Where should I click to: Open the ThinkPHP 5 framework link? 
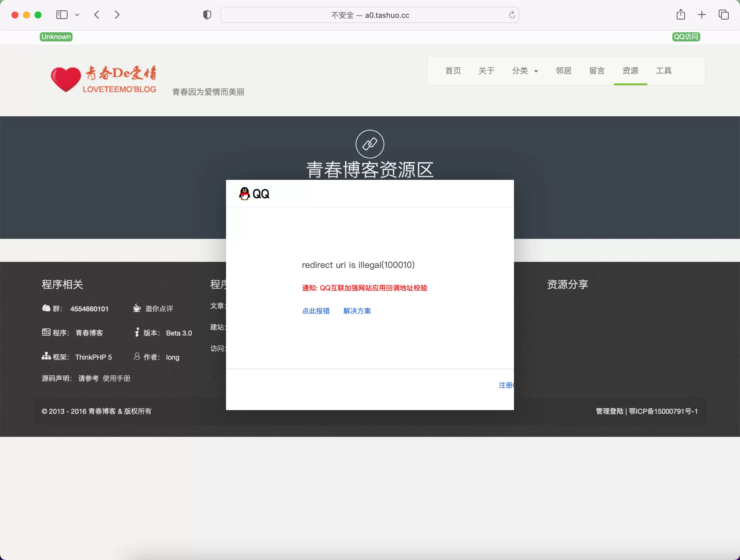pyautogui.click(x=94, y=357)
